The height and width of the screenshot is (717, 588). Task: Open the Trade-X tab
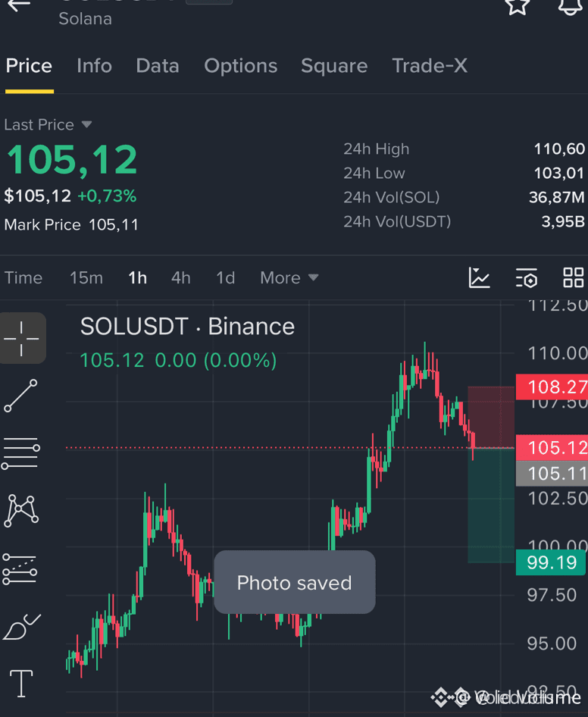[x=430, y=66]
